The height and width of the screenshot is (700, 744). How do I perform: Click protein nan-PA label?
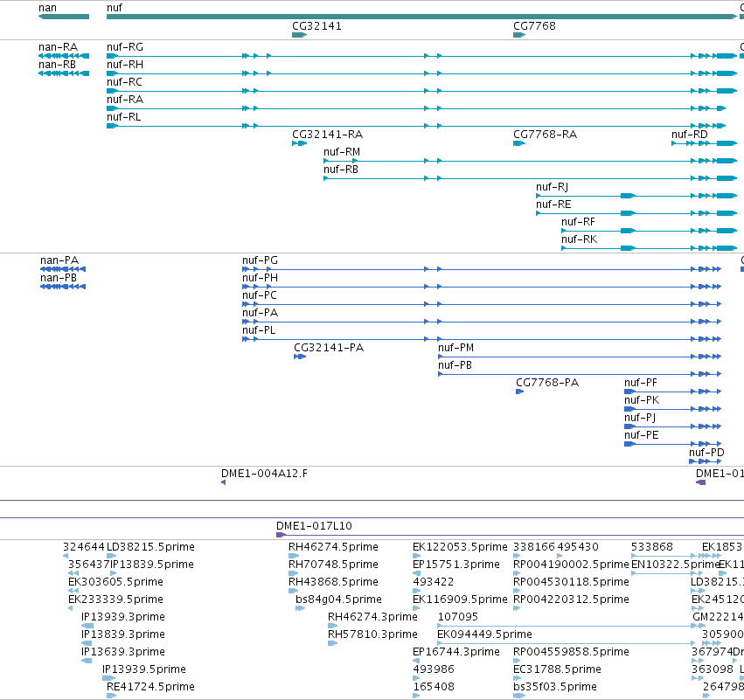click(x=59, y=260)
